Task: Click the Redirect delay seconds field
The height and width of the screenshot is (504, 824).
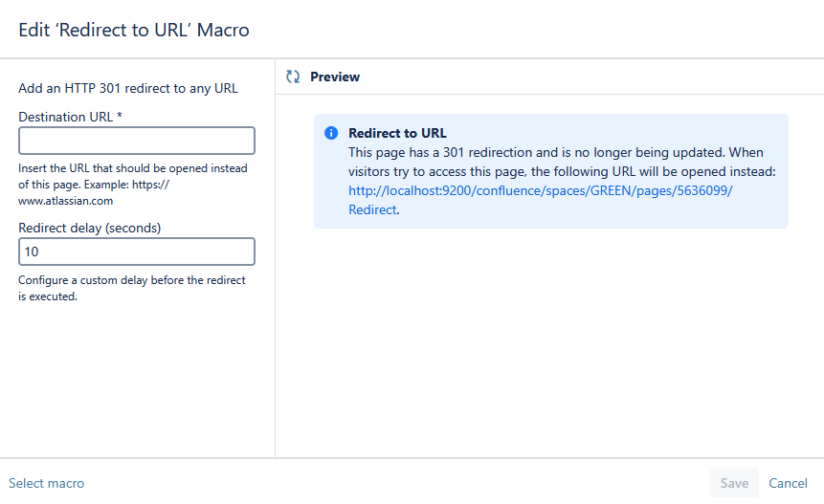Action: click(x=137, y=252)
